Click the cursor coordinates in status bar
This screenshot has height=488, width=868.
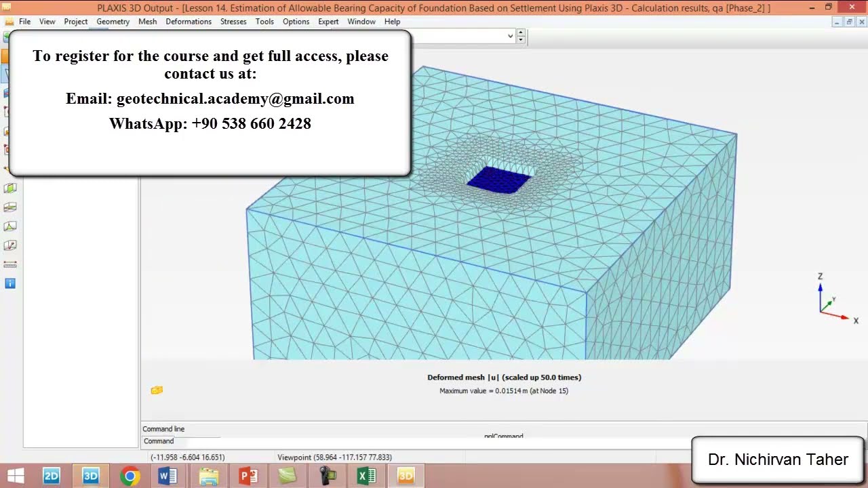[187, 457]
